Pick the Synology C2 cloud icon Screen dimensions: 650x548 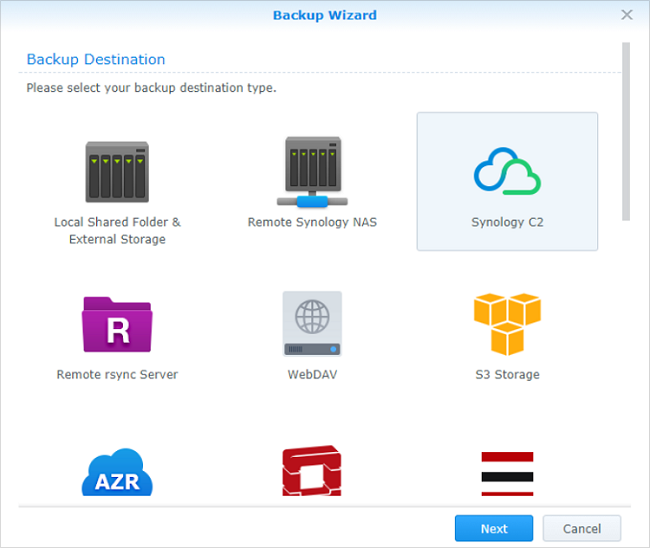[x=507, y=171]
